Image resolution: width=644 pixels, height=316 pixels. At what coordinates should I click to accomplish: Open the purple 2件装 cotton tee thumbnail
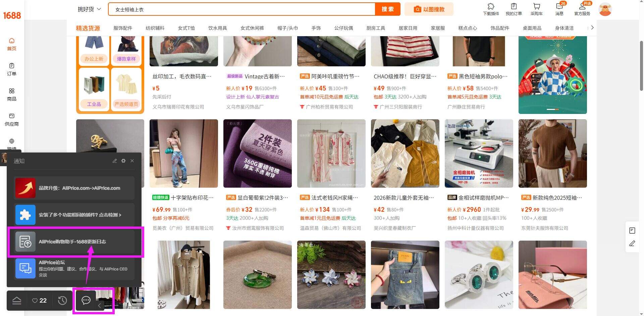click(258, 153)
